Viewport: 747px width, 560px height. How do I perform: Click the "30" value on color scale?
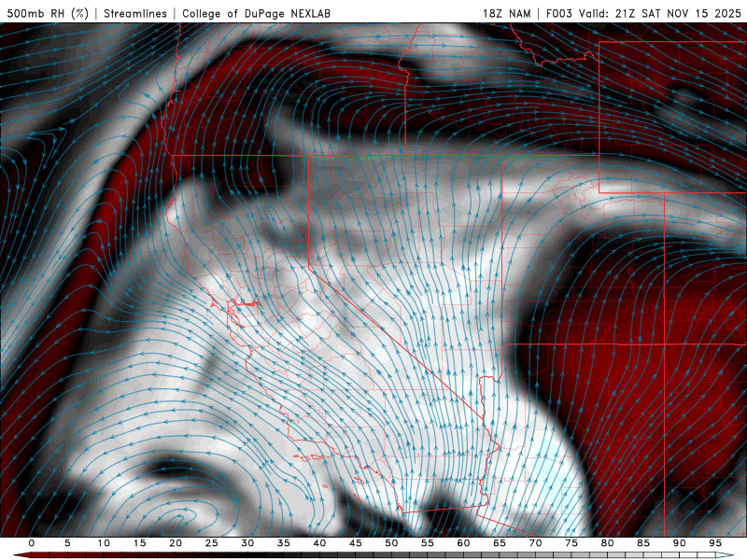click(x=247, y=543)
